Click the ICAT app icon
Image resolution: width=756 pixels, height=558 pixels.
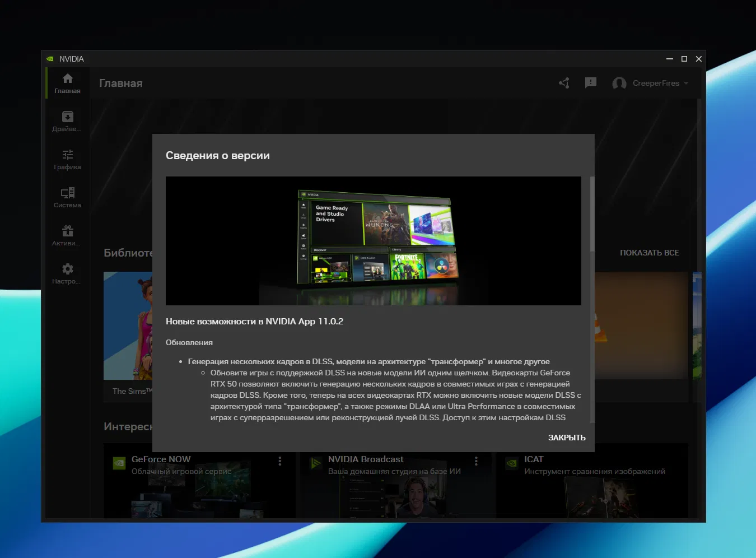click(x=512, y=463)
